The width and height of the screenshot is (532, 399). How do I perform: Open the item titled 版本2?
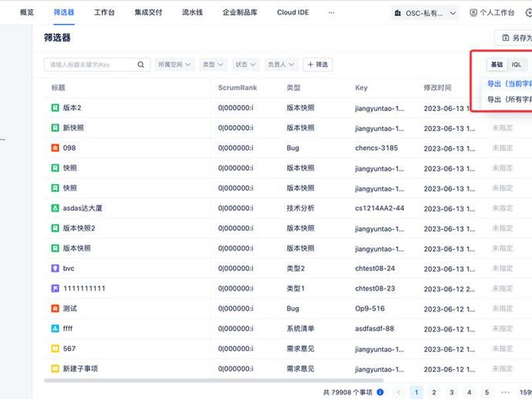[72, 108]
